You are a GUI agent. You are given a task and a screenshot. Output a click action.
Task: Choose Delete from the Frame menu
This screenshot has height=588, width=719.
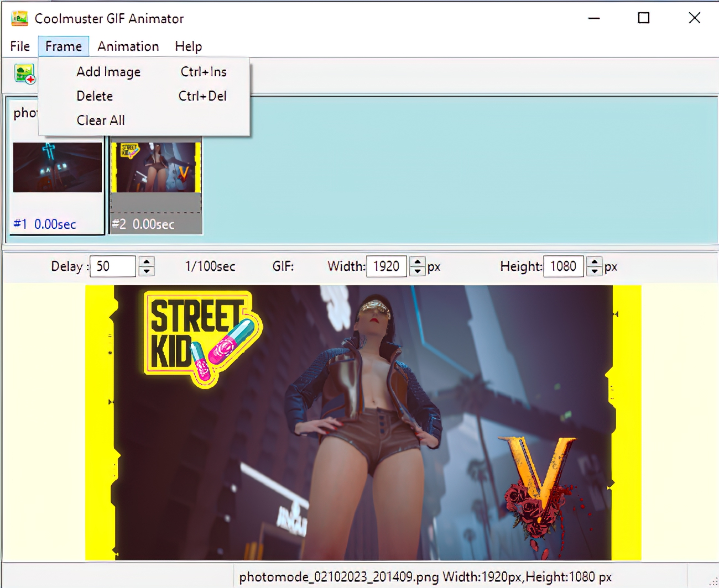pyautogui.click(x=144, y=96)
